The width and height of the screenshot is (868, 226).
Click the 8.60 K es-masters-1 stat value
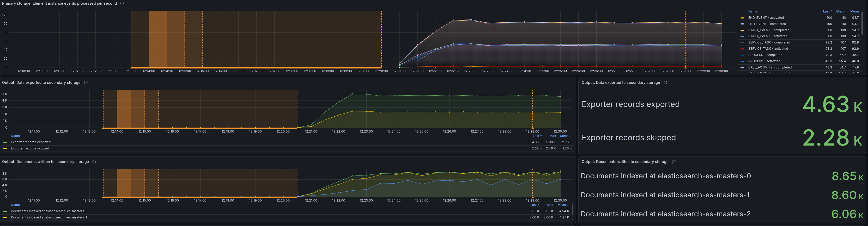(x=847, y=195)
